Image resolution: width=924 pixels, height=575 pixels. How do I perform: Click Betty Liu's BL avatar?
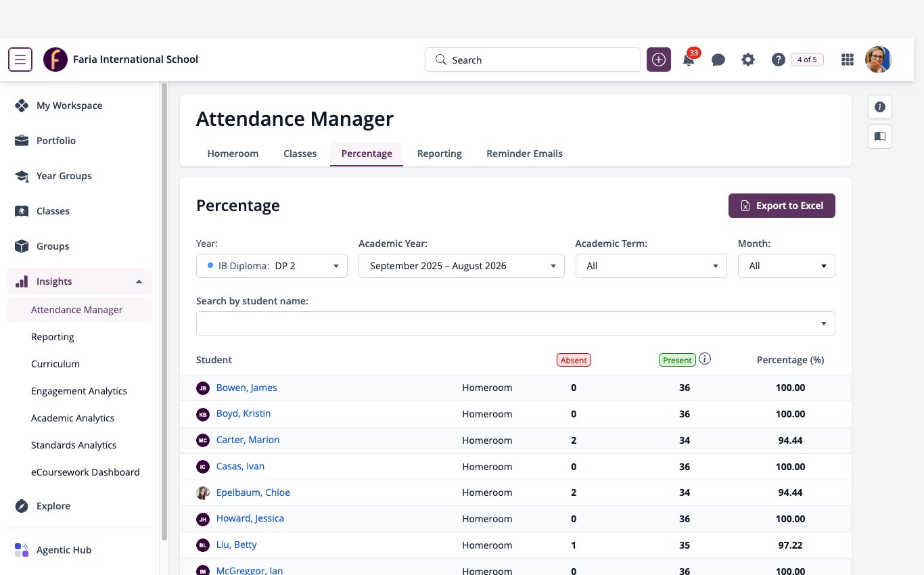pyautogui.click(x=203, y=545)
